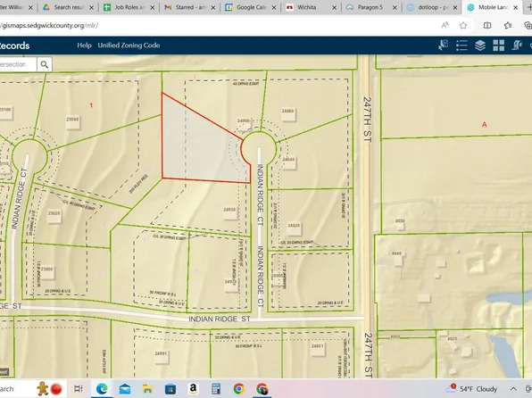Open the measurement tool icon
Viewport: 532px width, 398px height.
(x=517, y=46)
